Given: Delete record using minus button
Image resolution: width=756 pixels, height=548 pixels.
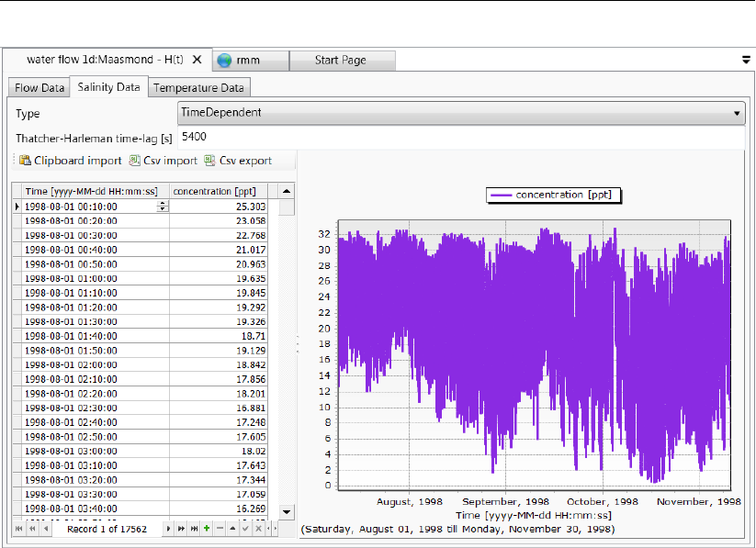Looking at the screenshot, I should pyautogui.click(x=220, y=530).
